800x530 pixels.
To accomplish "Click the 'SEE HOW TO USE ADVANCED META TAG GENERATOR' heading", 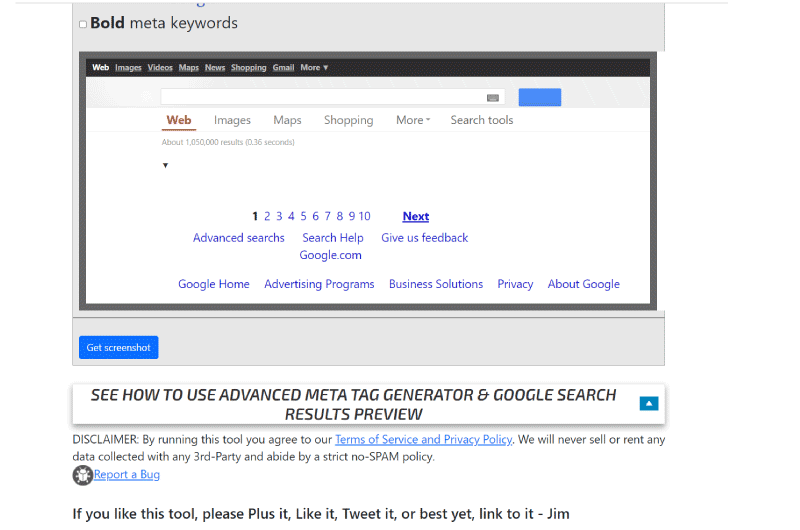I will click(353, 405).
